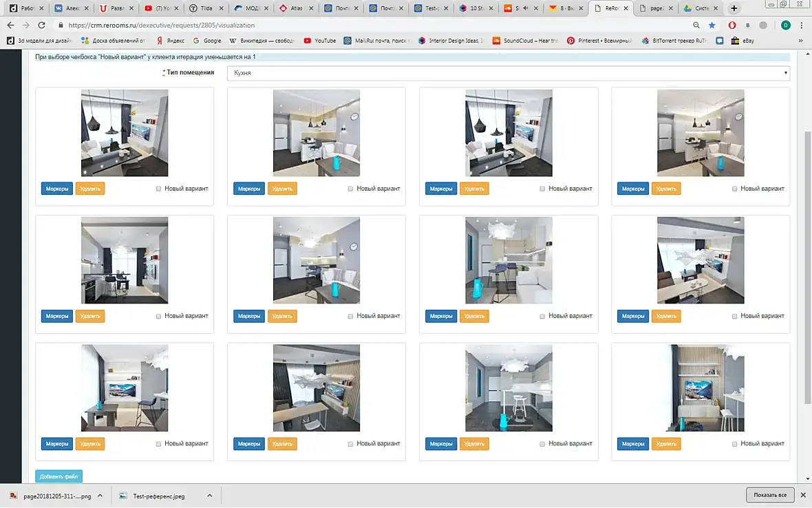
Task: Open the YouTube bookmark
Action: (x=319, y=41)
